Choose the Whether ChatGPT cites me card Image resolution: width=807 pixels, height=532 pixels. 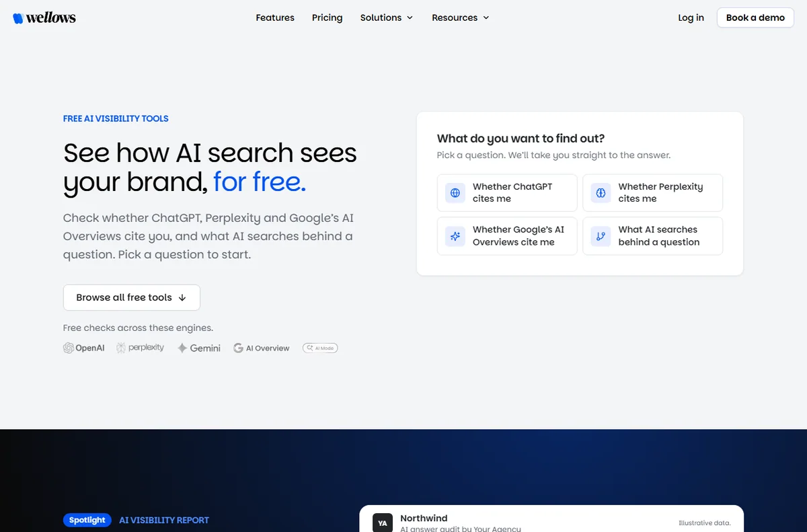point(507,193)
